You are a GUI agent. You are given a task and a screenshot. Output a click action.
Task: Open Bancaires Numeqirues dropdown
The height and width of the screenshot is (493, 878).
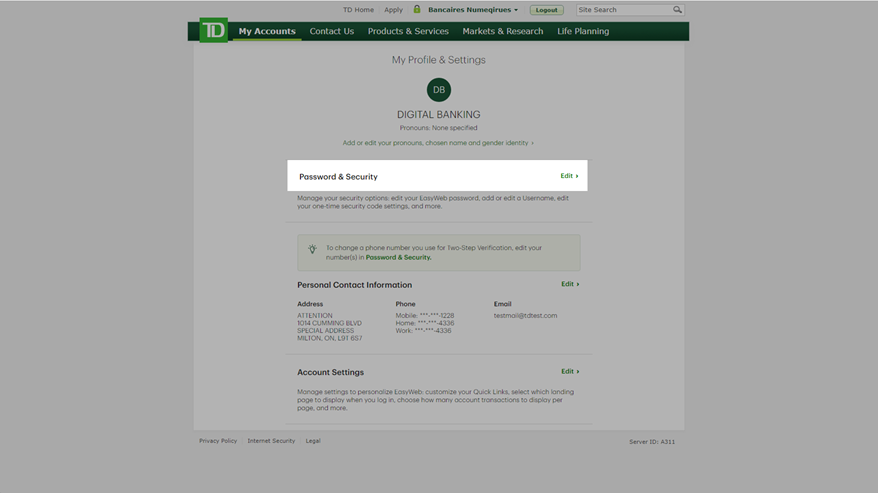[x=473, y=10]
